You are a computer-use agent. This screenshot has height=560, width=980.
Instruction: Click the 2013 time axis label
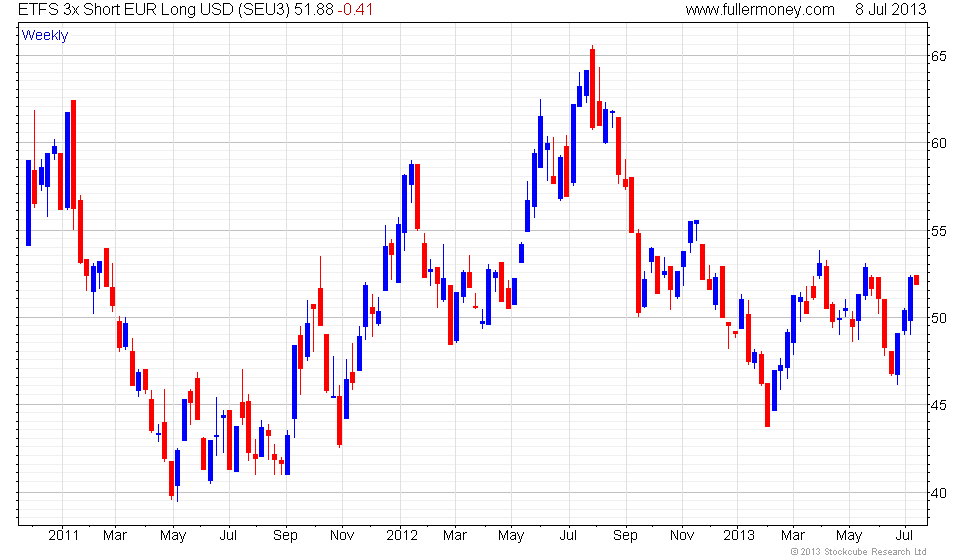(739, 536)
